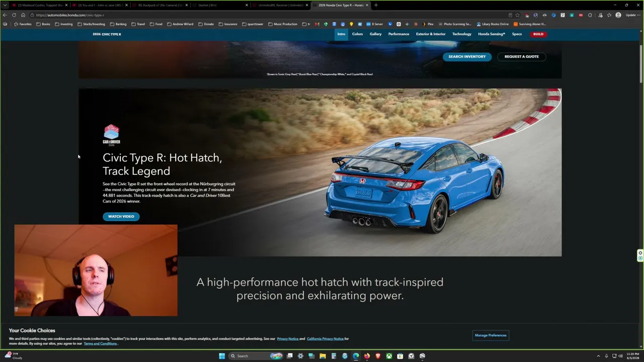Open the Calculator app from the taskbar
Image resolution: width=644 pixels, height=362 pixels.
334,356
